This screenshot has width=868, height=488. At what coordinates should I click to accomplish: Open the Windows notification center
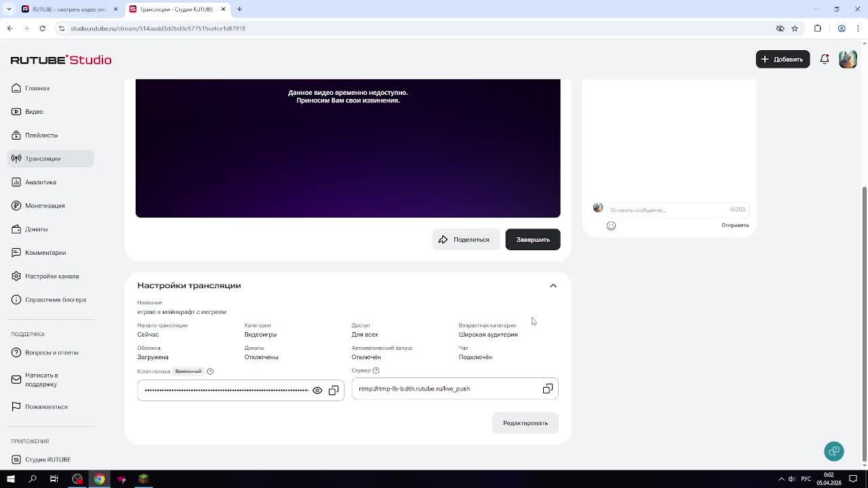pyautogui.click(x=853, y=479)
